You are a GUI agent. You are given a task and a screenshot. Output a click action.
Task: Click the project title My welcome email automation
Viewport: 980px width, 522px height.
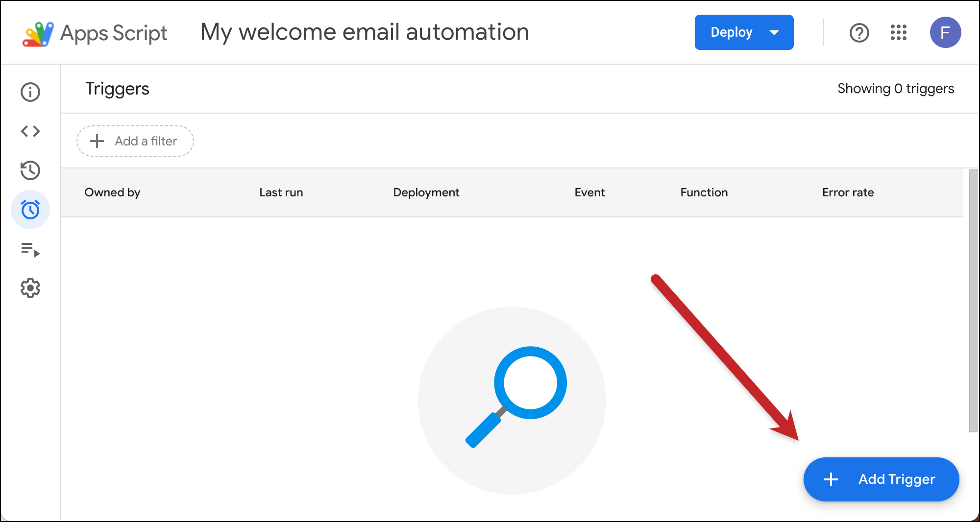point(365,32)
